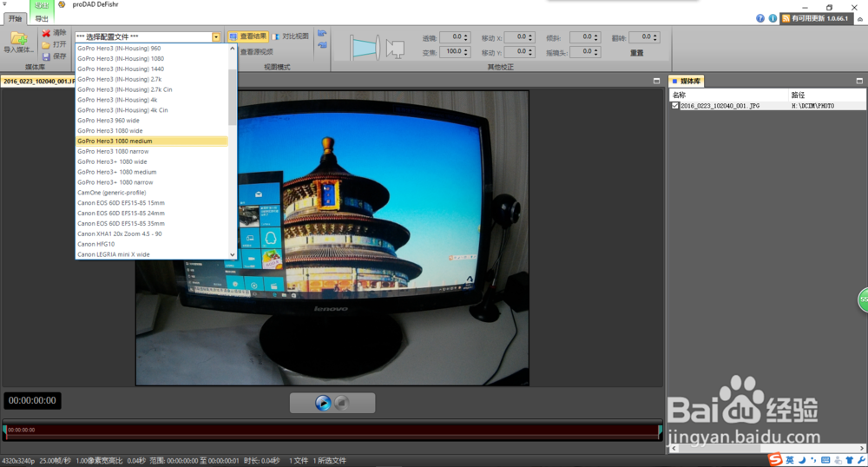Click the timeline end marker handle
This screenshot has height=467, width=868.
pos(660,431)
